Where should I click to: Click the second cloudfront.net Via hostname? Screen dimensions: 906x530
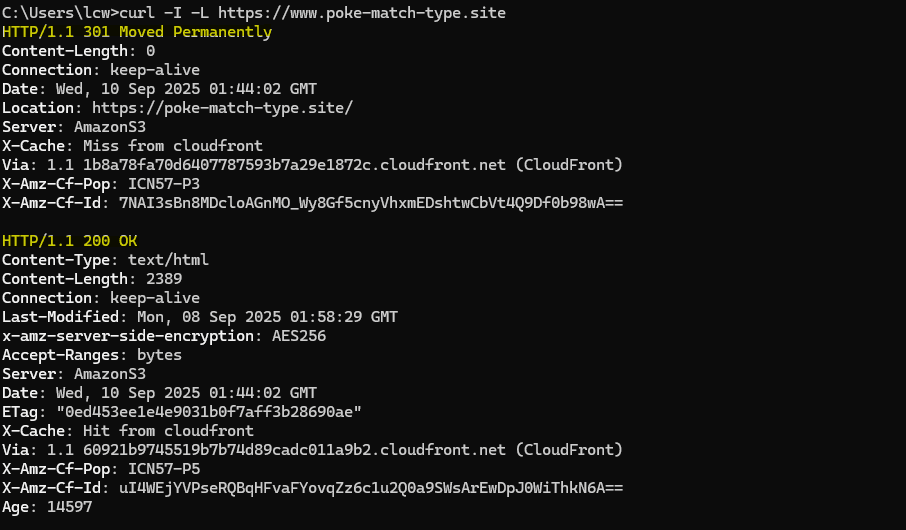tap(294, 450)
